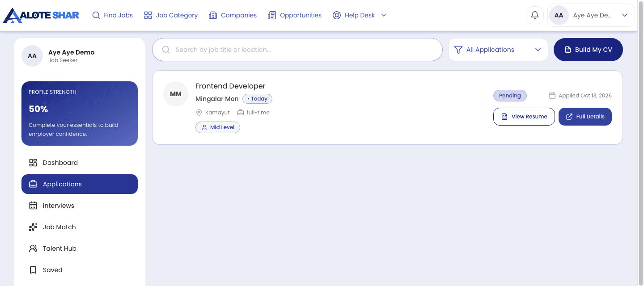
Task: Click the Mingalar Mon company name
Action: pyautogui.click(x=217, y=99)
